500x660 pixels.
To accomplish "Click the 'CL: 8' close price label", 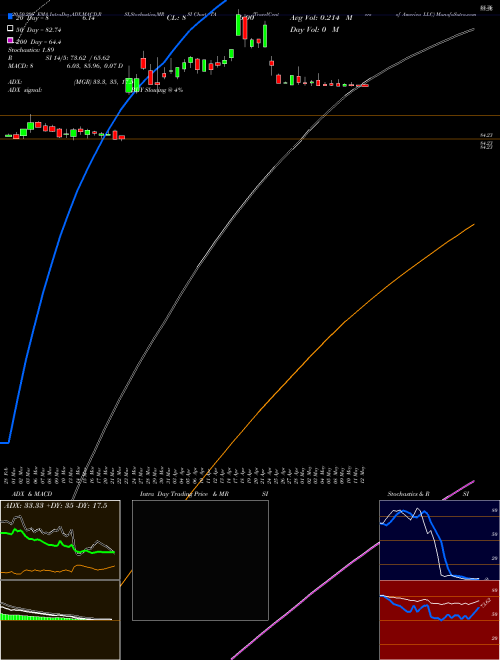I will tap(176, 18).
